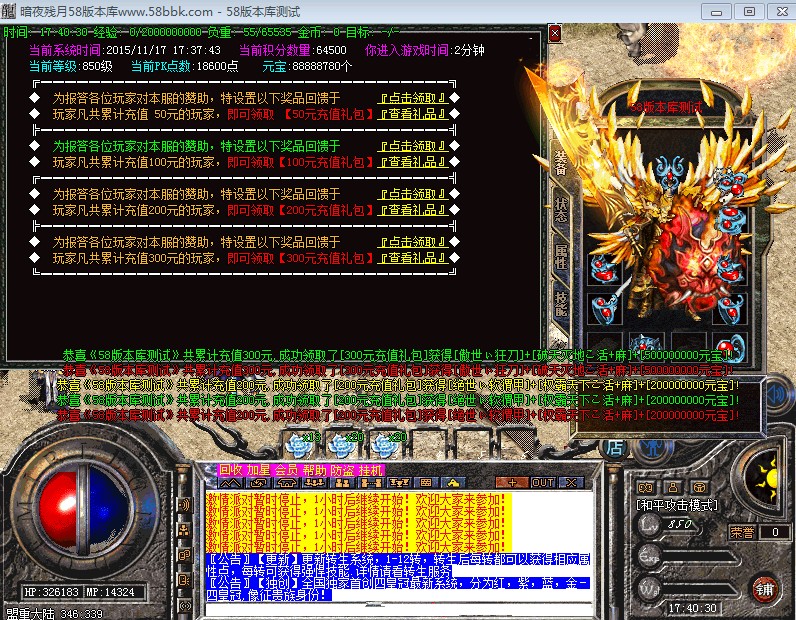Close the recharge reward dialog with red X

tap(555, 34)
